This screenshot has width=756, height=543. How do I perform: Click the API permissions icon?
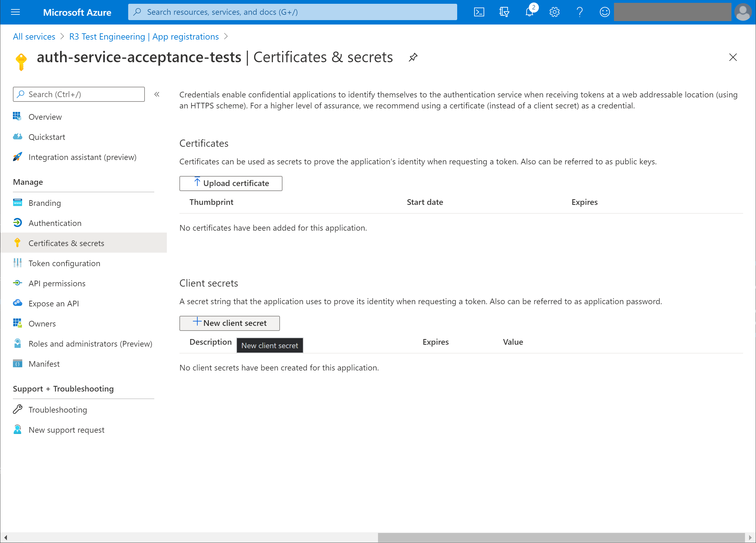17,283
